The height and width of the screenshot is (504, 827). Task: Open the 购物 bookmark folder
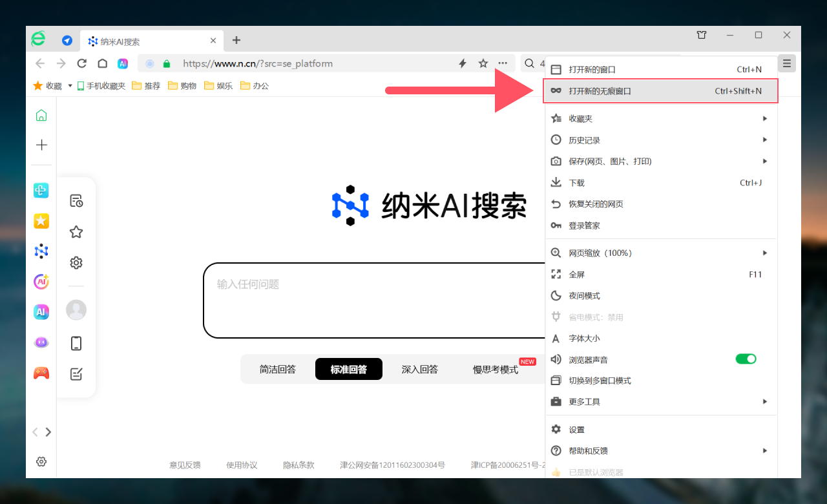coord(182,86)
